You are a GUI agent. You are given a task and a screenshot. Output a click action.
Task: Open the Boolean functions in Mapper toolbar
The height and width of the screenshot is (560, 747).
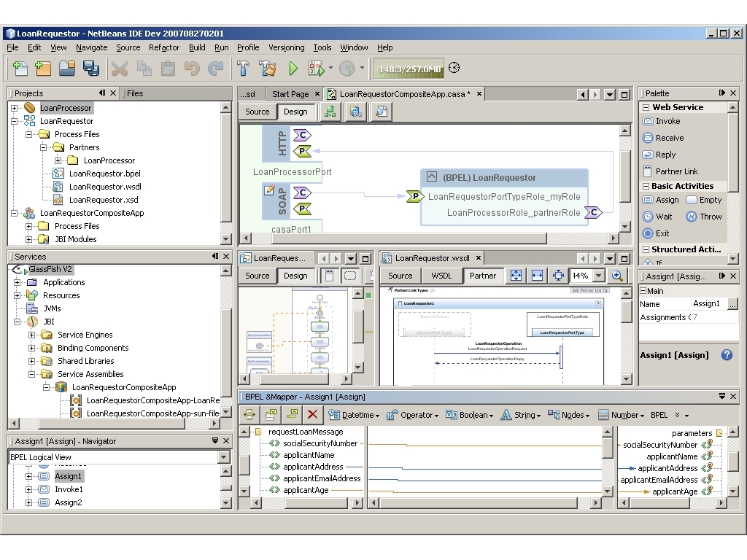click(470, 415)
